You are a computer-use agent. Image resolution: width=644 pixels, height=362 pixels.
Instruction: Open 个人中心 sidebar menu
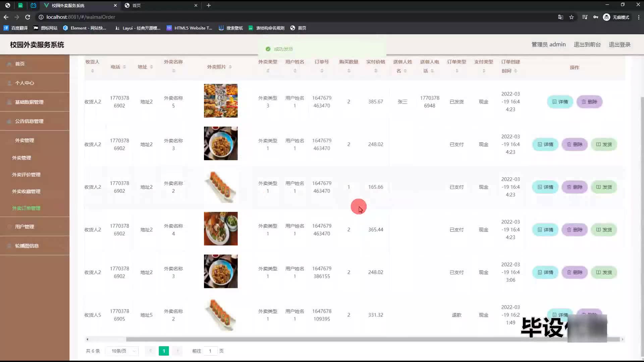click(x=24, y=83)
